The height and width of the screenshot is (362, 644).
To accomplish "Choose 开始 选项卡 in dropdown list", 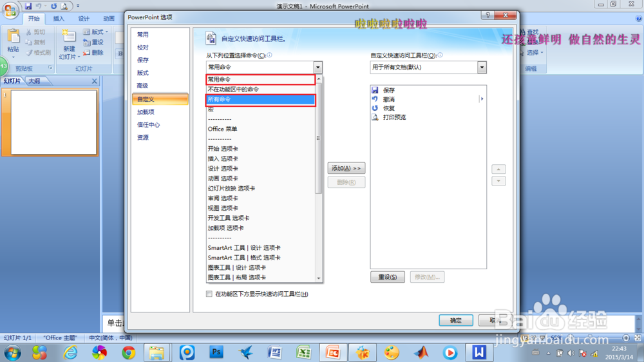I will pos(261,149).
